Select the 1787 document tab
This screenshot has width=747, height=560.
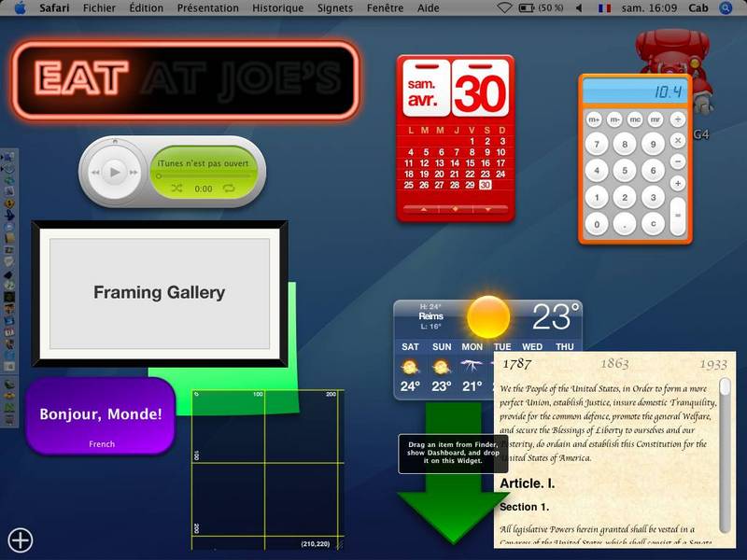[x=517, y=364]
